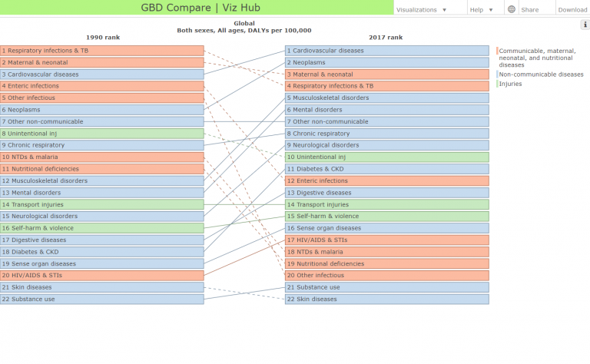The width and height of the screenshot is (590, 364).
Task: Click the globe language icon
Action: click(x=512, y=10)
